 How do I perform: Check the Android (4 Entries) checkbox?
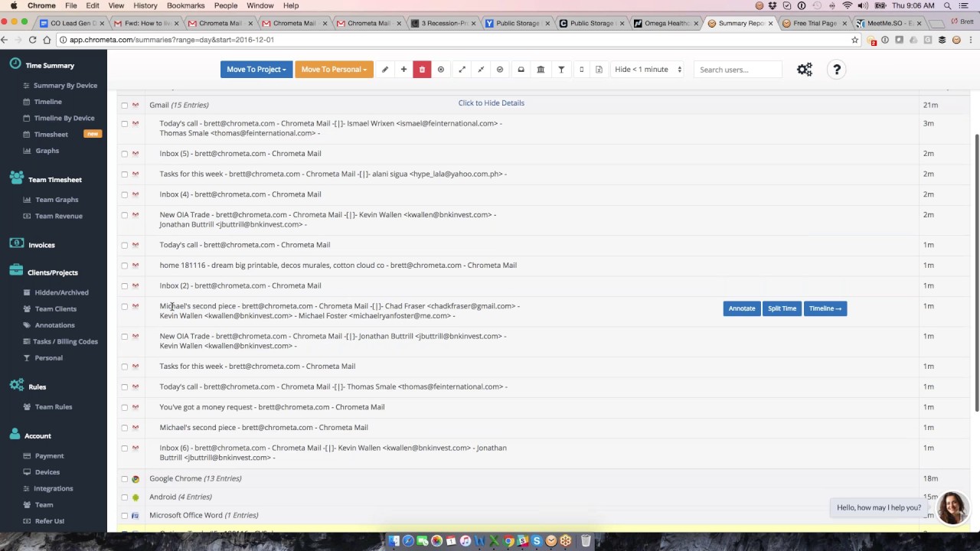pos(124,497)
